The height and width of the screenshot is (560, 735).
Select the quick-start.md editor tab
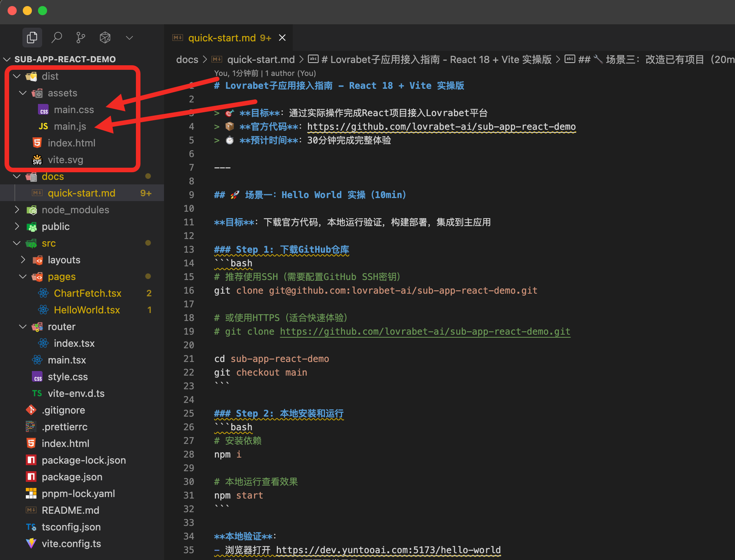click(222, 38)
